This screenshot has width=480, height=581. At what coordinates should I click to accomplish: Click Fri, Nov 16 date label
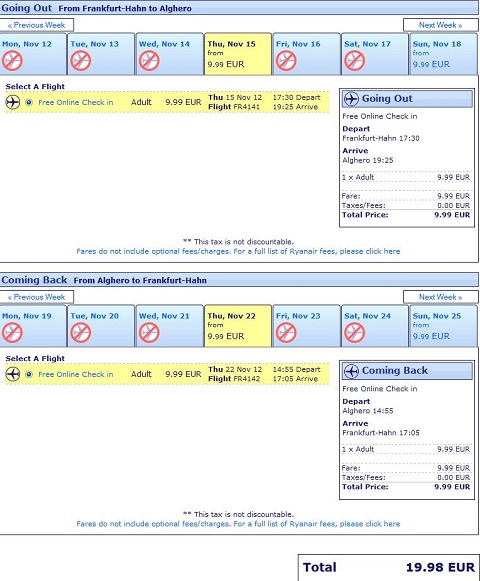click(x=298, y=44)
